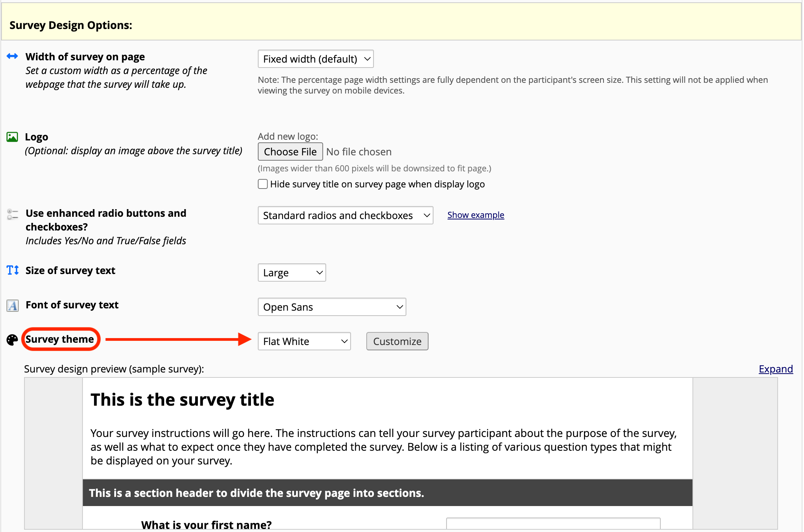Click the Survey theme label
This screenshot has height=532, width=804.
coord(60,339)
